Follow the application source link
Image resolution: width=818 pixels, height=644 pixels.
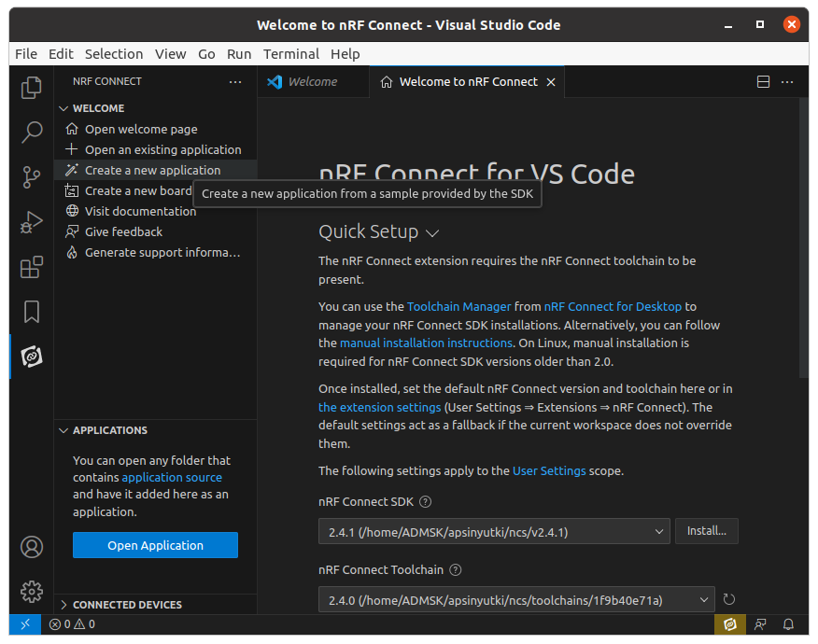click(x=172, y=478)
